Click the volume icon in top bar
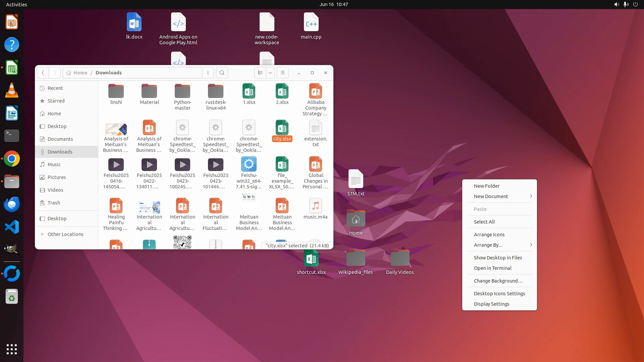Screen dimensions: 644x362 pos(616,4)
